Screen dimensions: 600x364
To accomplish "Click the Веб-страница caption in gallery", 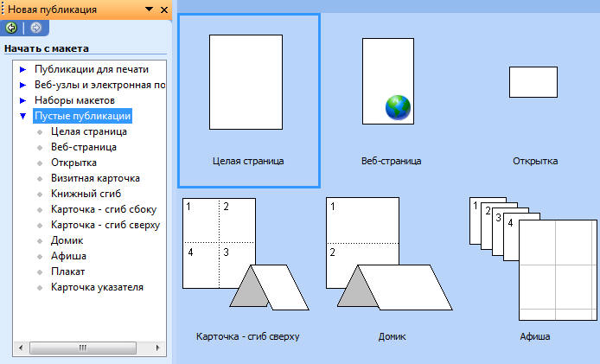I will [x=391, y=161].
